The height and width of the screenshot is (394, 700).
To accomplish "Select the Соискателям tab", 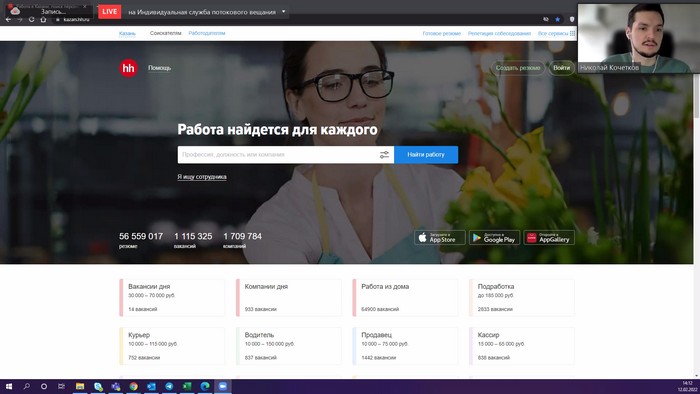I will coord(166,33).
